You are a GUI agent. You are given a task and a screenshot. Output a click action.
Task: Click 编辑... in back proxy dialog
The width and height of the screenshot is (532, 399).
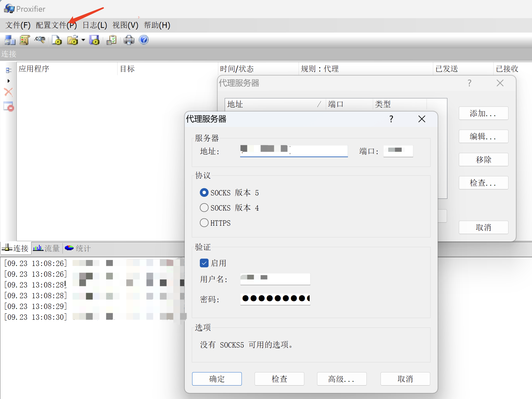tap(484, 136)
